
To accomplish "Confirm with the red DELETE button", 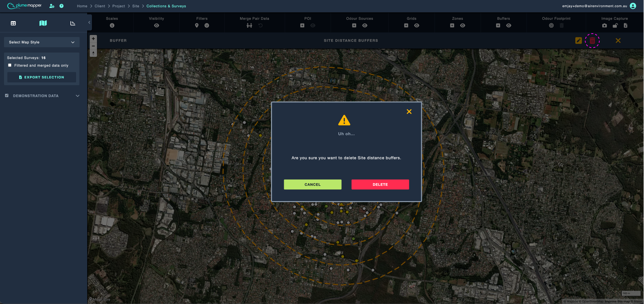I will [x=380, y=185].
